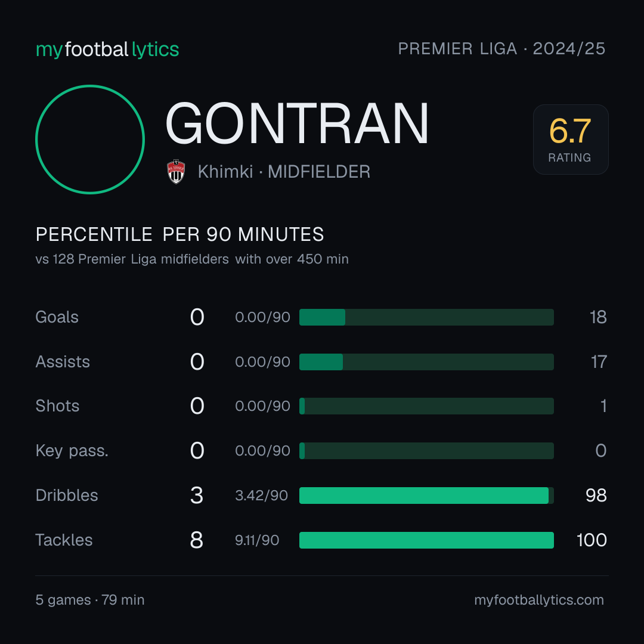
Task: Select the Premier Liga 2024/25 label
Action: pos(501,49)
